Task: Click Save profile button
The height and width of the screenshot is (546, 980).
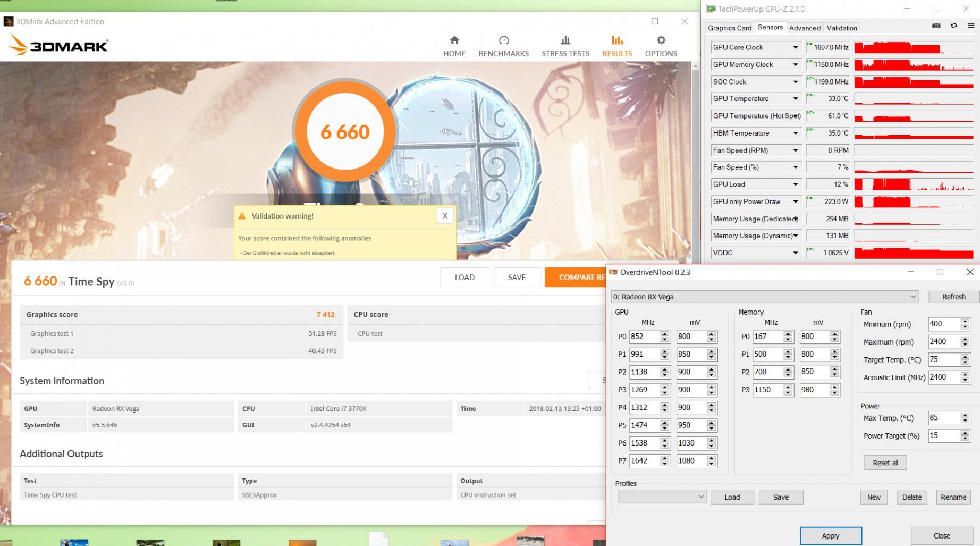Action: [x=781, y=497]
